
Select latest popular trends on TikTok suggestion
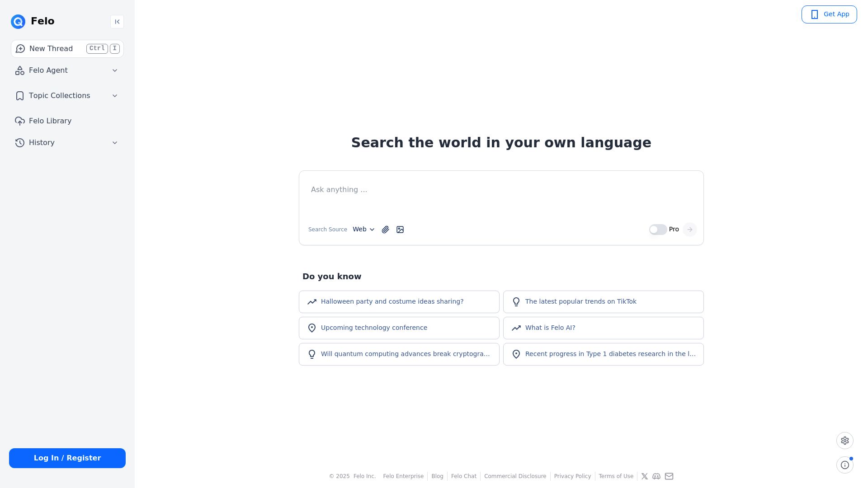point(604,302)
